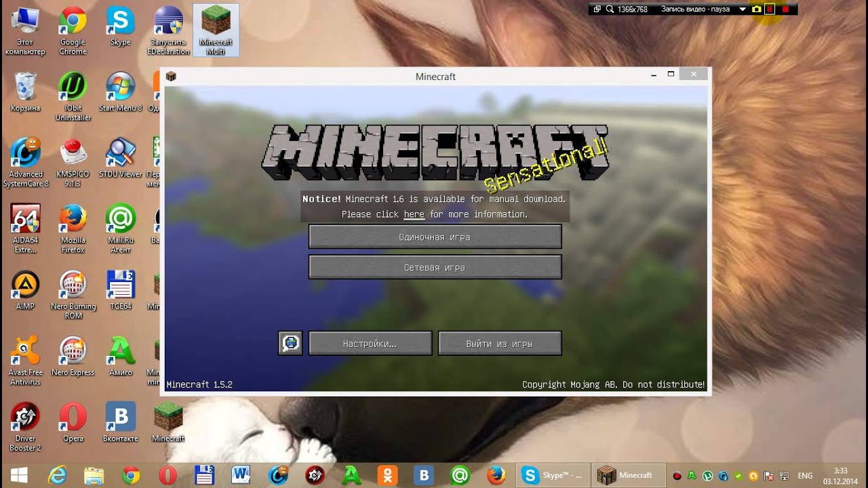Open the Google Chrome desktop shortcut
Screen dimensions: 868x488
click(73, 31)
